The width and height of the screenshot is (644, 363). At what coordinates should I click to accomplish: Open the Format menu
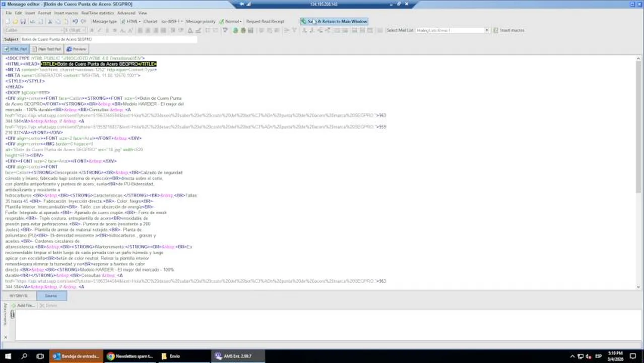(x=44, y=13)
